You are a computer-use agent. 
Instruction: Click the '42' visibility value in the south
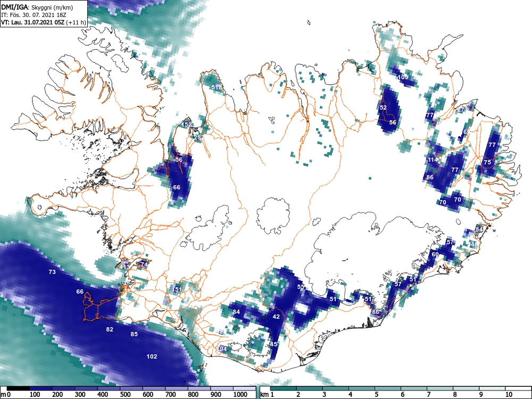pos(276,317)
